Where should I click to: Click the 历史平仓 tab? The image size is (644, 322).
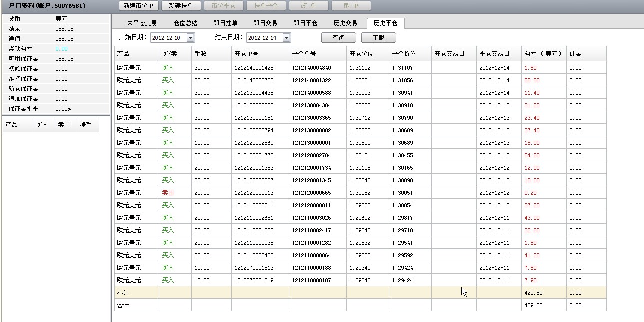coord(385,23)
